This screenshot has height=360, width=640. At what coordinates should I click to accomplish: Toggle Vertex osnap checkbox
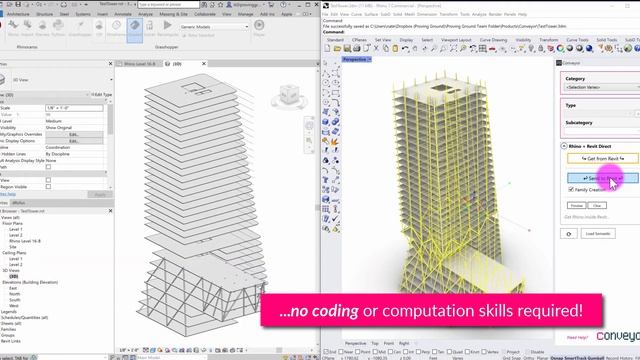click(484, 352)
